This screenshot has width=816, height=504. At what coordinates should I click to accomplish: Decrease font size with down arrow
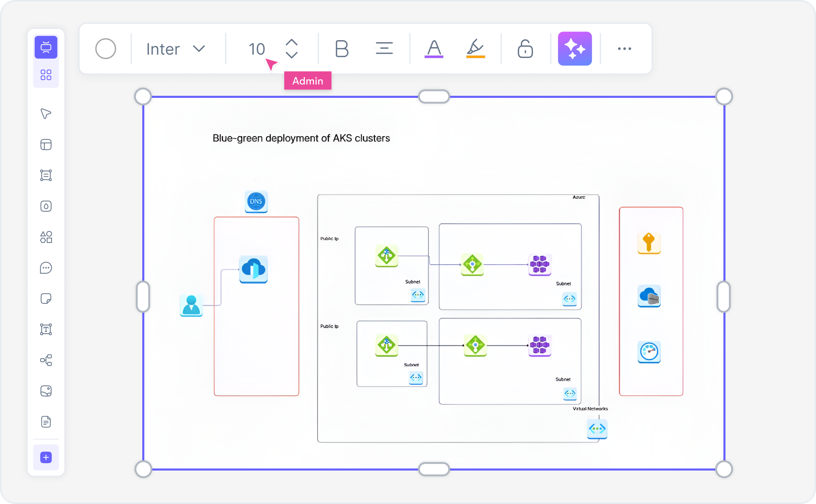click(292, 55)
